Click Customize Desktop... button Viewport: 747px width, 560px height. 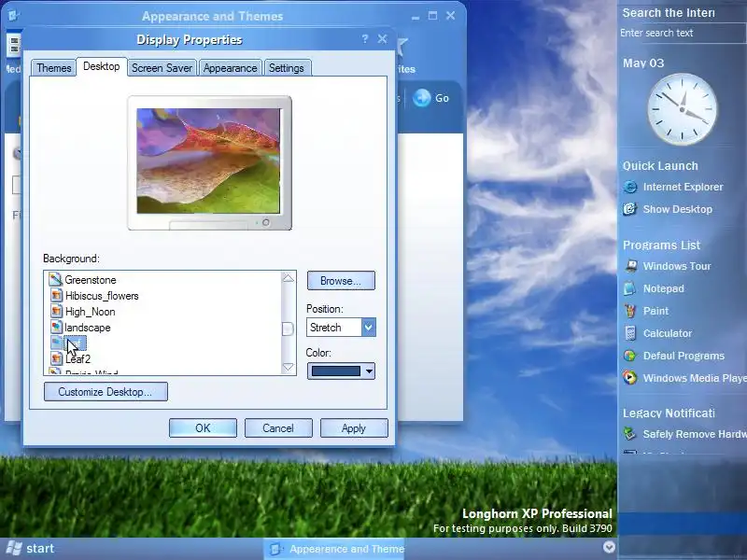point(106,392)
